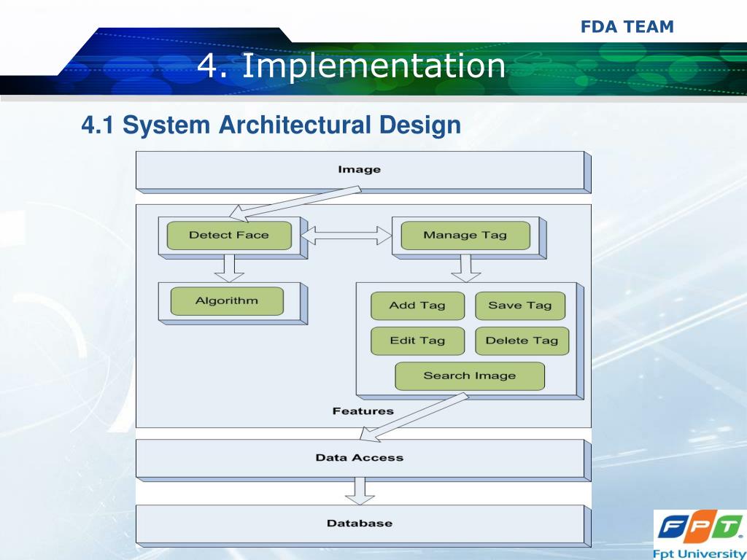The image size is (747, 560).
Task: Click arrow from Image to Detect Face
Action: (x=295, y=204)
